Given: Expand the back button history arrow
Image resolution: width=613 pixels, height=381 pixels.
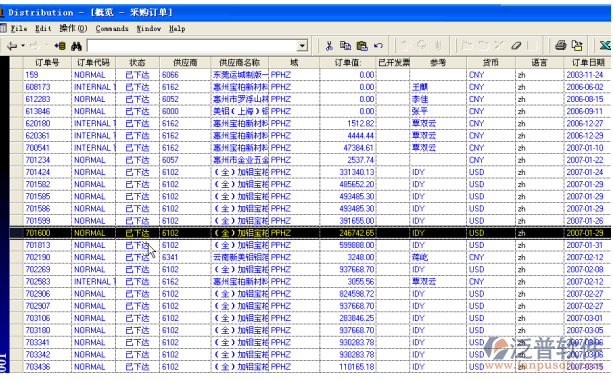Looking at the screenshot, I should coord(23,46).
